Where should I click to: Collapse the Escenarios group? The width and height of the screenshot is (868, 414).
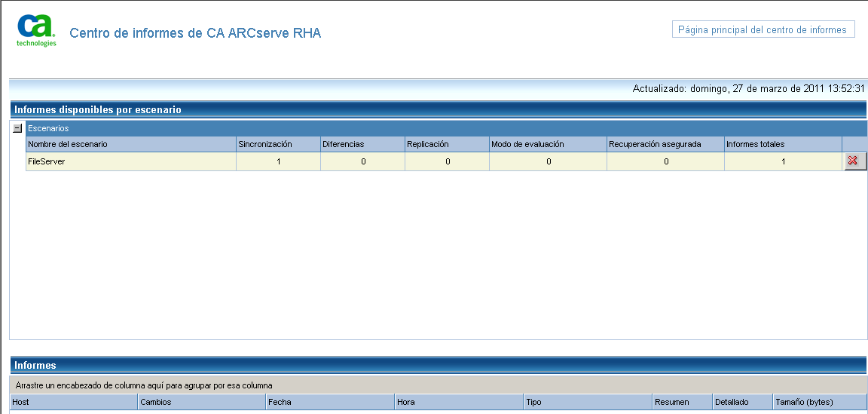18,128
